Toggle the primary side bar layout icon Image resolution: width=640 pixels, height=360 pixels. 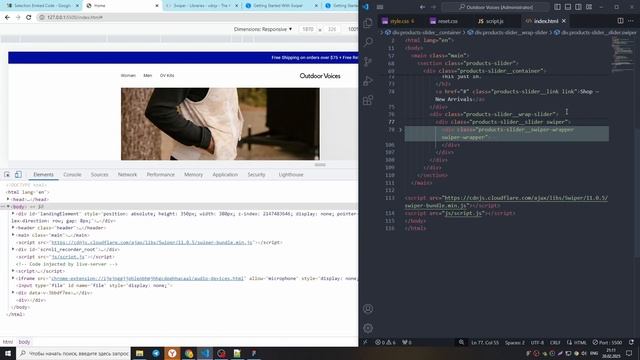[x=558, y=7]
